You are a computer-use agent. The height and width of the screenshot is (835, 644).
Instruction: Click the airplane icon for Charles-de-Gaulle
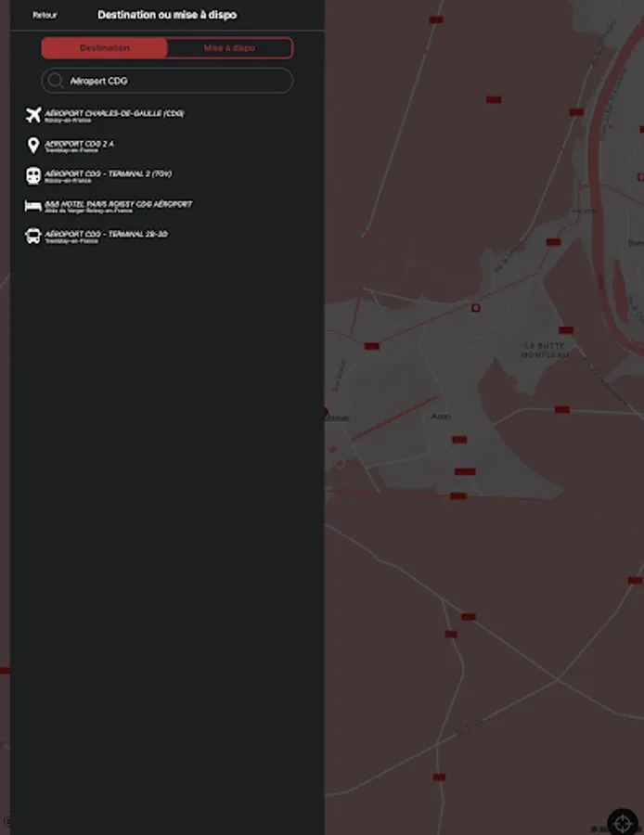[33, 114]
